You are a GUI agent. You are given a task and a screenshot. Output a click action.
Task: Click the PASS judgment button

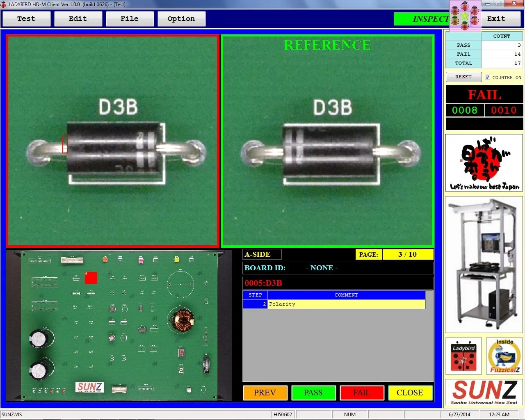tap(313, 393)
